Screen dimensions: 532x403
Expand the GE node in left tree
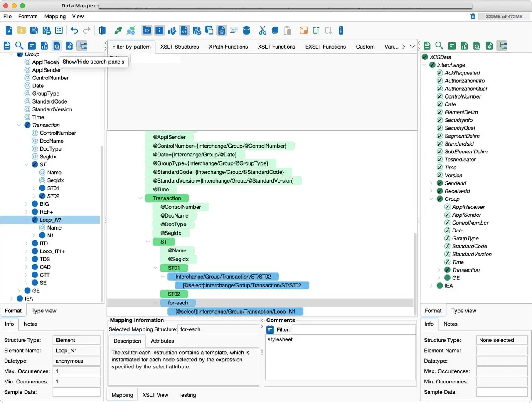[x=19, y=291]
